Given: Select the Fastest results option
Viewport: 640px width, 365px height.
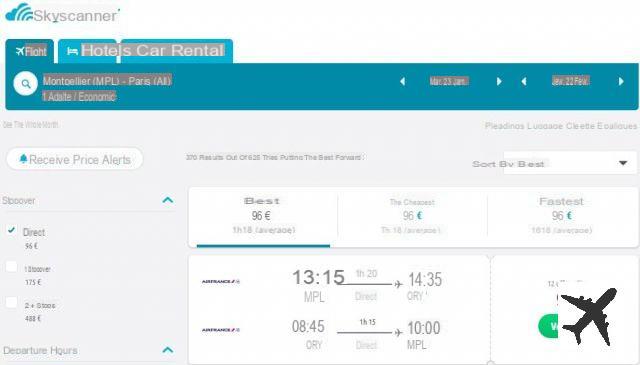Looking at the screenshot, I should pyautogui.click(x=562, y=216).
